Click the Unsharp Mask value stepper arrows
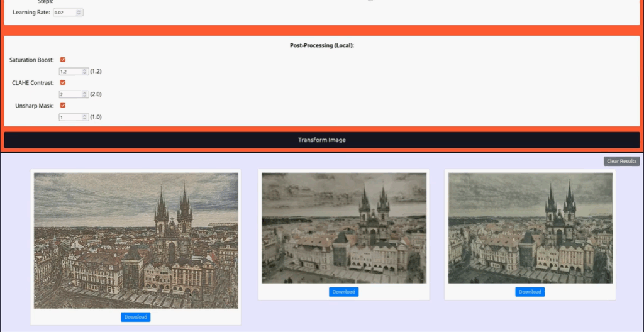 85,117
